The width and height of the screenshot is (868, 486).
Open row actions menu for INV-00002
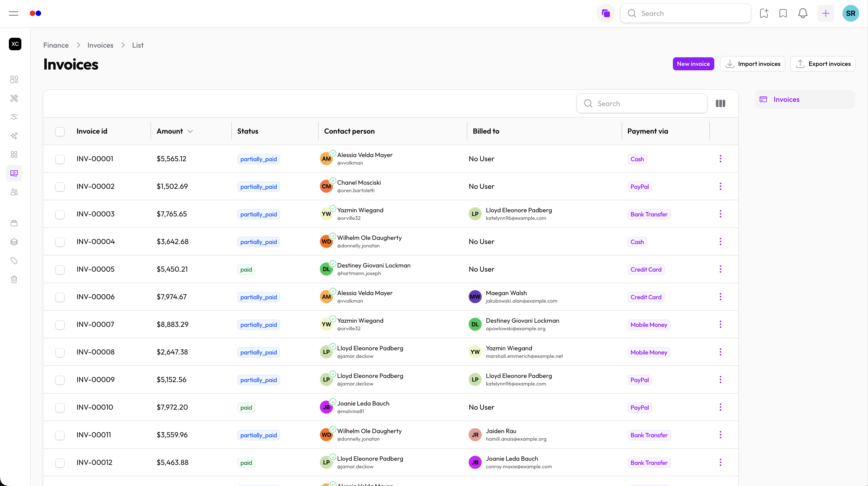pyautogui.click(x=720, y=186)
